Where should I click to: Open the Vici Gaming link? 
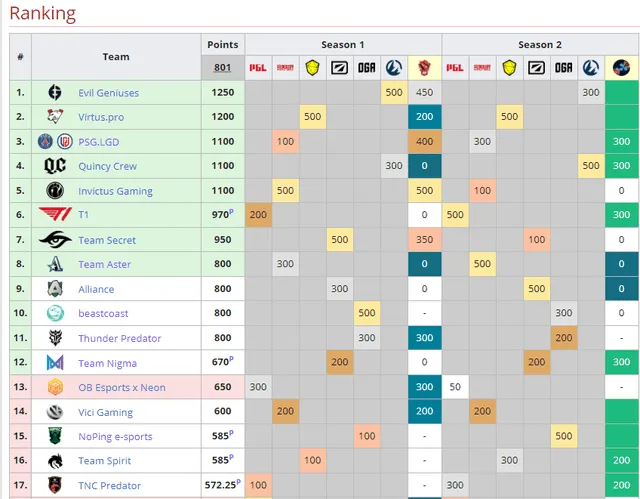[x=106, y=413]
